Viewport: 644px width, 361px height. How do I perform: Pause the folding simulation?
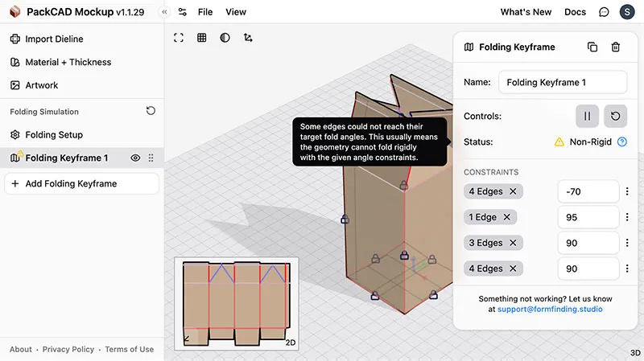click(587, 116)
